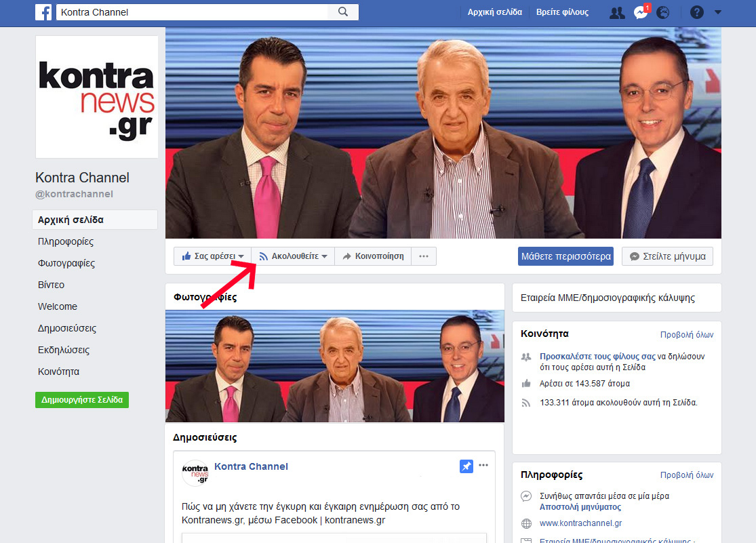Open the globe notifications icon

tap(663, 12)
